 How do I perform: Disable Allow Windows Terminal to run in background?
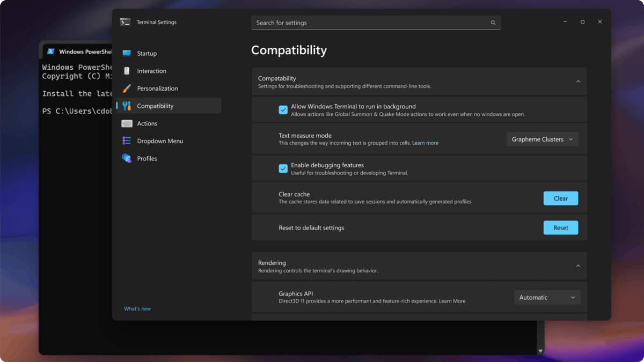coord(283,109)
